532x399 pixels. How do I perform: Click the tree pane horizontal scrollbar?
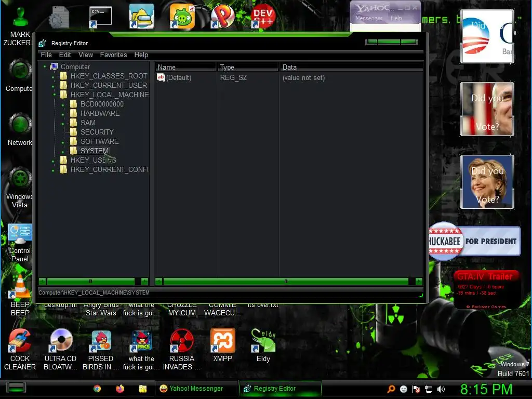click(90, 281)
